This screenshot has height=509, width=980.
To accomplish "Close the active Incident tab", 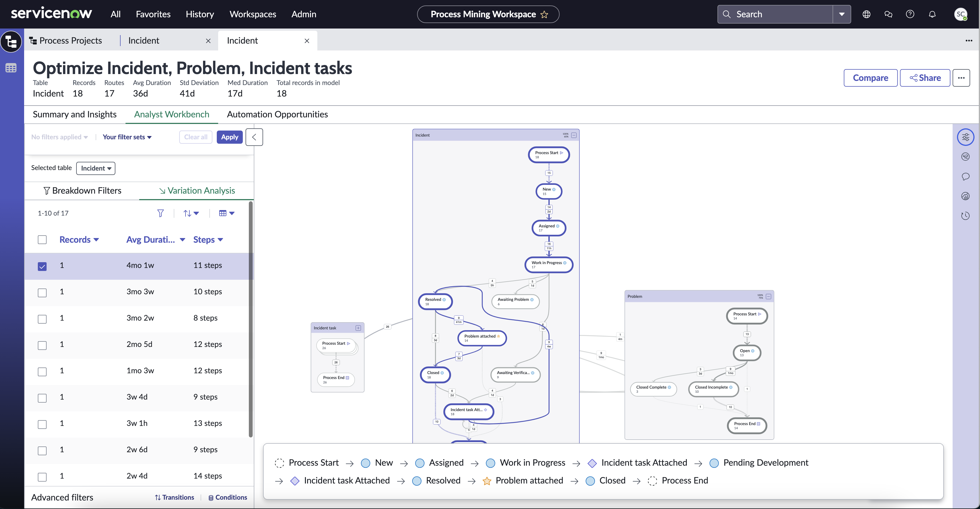I will tap(307, 41).
